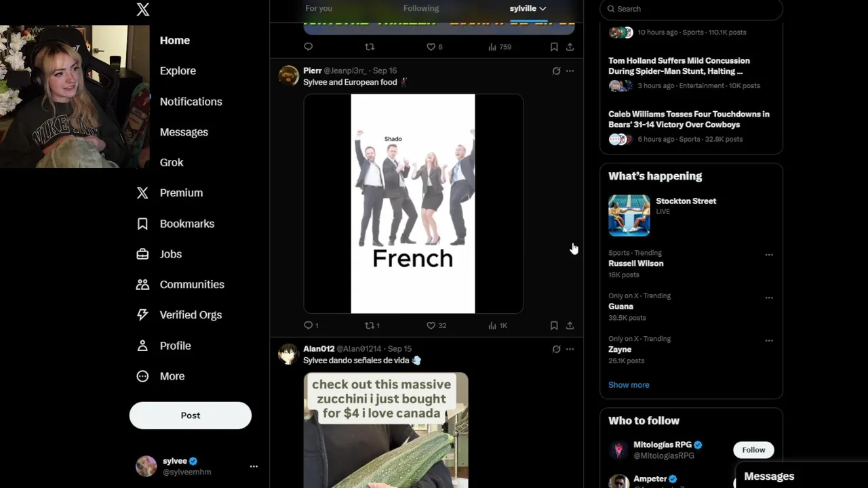Open Grok actions icon on Alan012's post
Screen dimensions: 868x488
(x=556, y=349)
